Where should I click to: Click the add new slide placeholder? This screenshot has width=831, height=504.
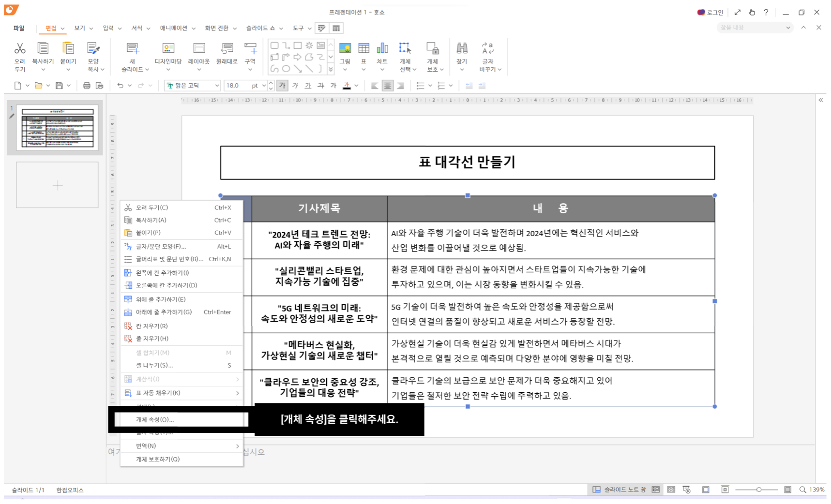point(57,185)
